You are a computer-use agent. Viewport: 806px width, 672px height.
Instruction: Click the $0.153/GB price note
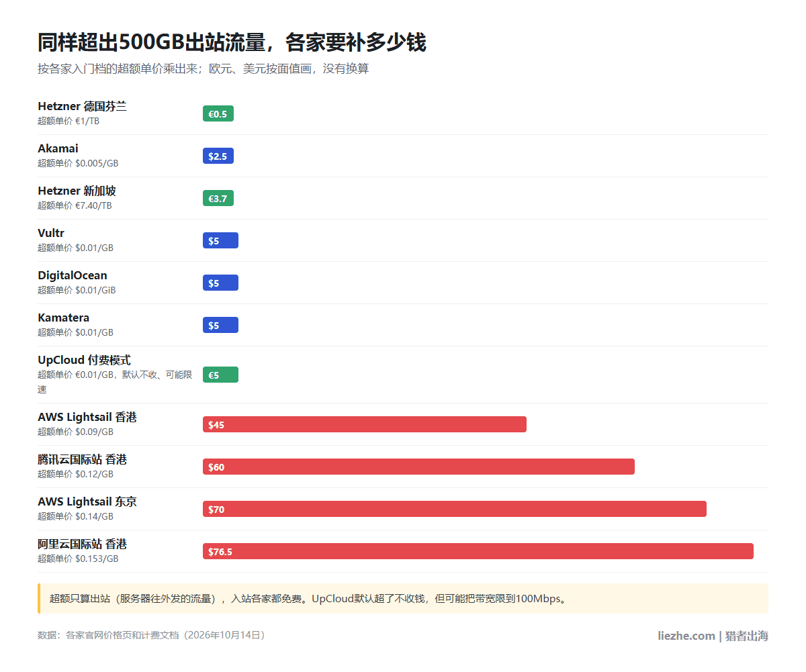point(78,559)
